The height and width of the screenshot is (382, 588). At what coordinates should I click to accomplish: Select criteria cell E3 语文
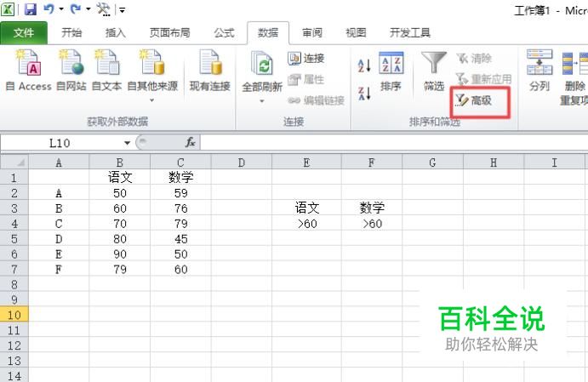(x=306, y=208)
